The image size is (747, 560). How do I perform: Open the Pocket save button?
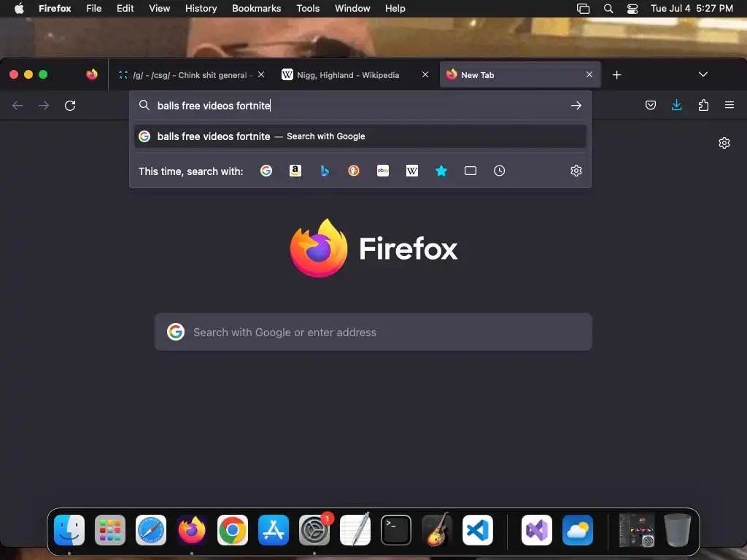pyautogui.click(x=650, y=105)
